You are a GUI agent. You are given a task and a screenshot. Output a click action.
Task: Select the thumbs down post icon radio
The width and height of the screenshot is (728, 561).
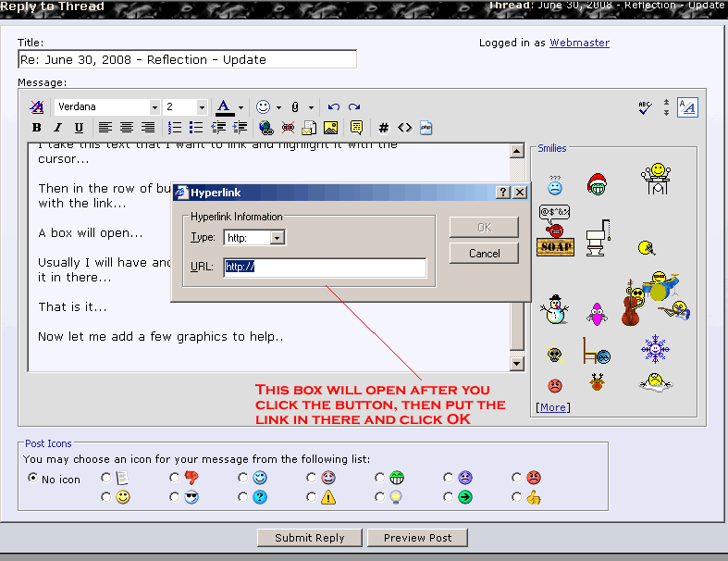tap(174, 479)
